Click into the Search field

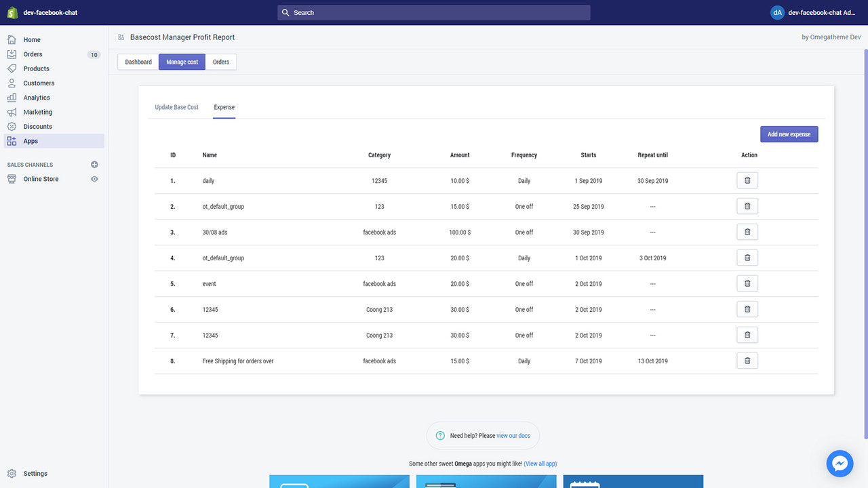(433, 12)
